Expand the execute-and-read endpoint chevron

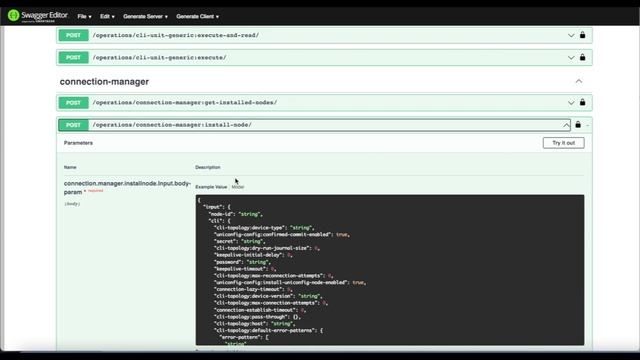coord(571,36)
